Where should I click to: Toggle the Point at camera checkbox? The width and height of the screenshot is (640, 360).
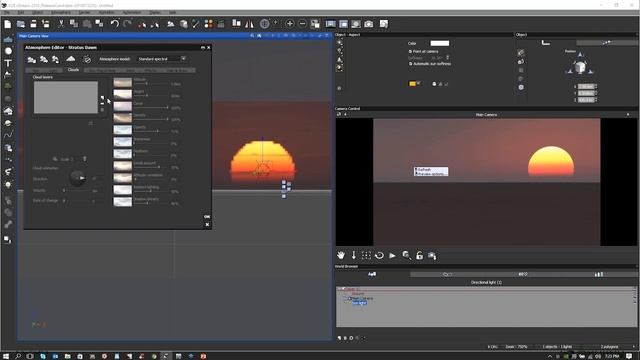click(410, 51)
